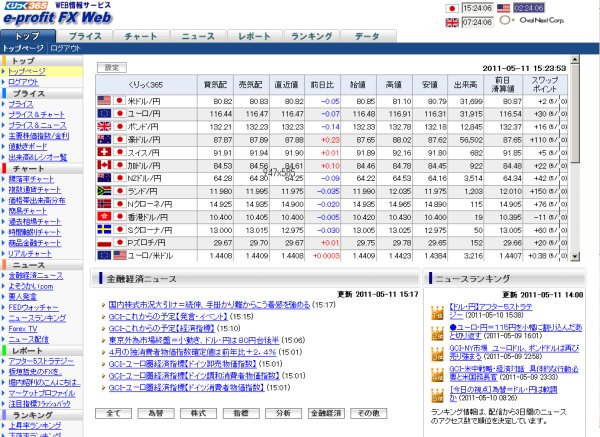Open sidebar link 上昇率ランキング
Screen dimensions: 600x437
tap(35, 425)
